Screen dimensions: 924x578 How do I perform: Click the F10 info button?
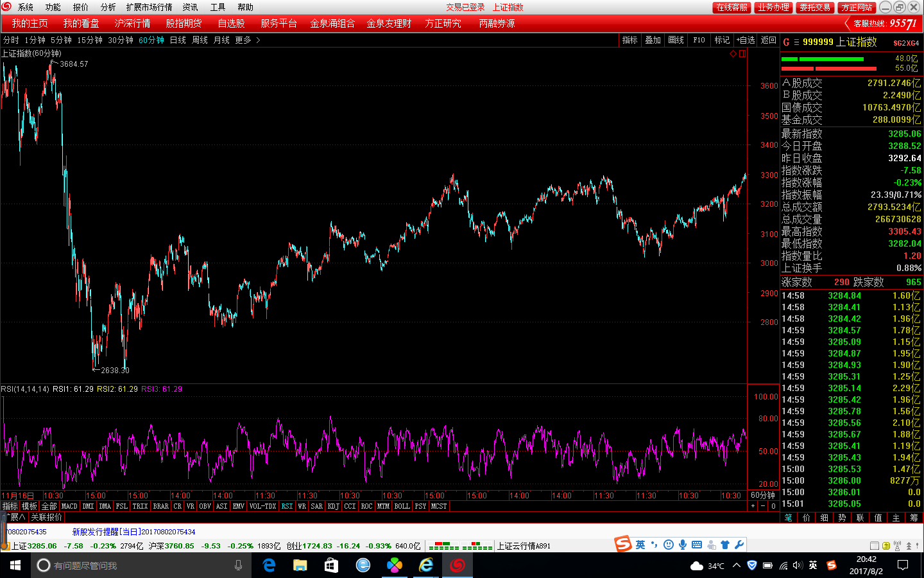(699, 40)
